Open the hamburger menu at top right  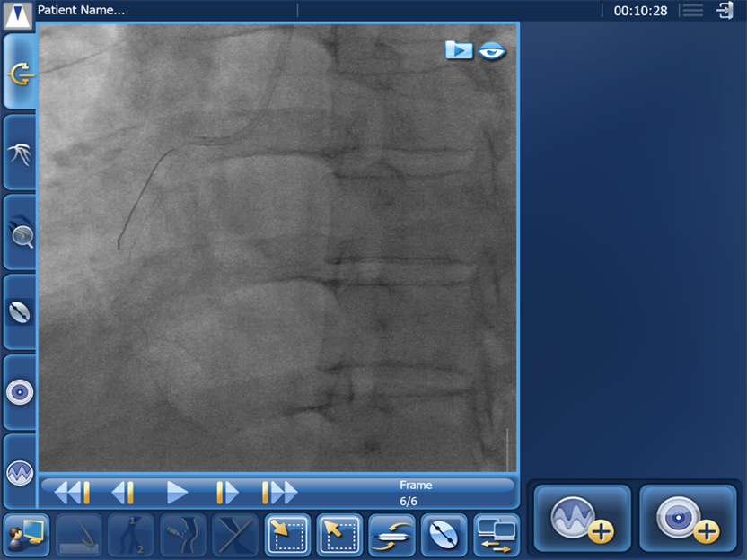click(x=693, y=10)
